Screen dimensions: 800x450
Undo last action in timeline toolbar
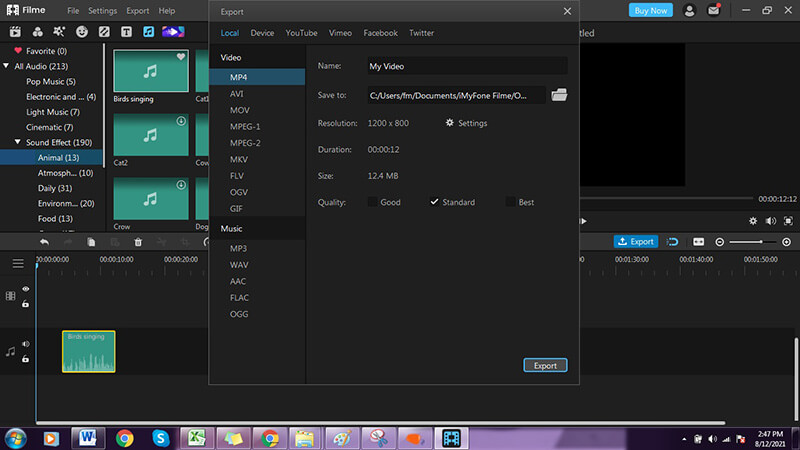click(44, 242)
